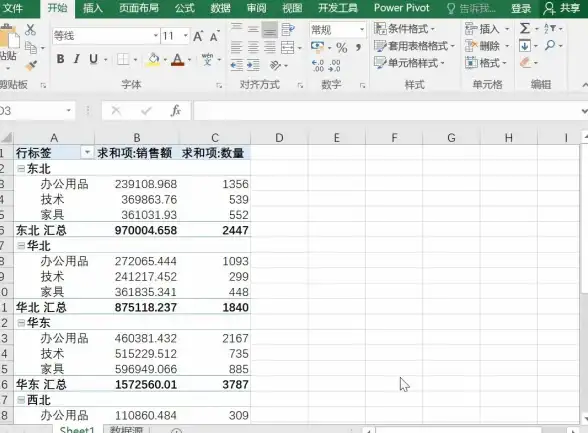Open Find and Select magnifier

click(x=550, y=46)
